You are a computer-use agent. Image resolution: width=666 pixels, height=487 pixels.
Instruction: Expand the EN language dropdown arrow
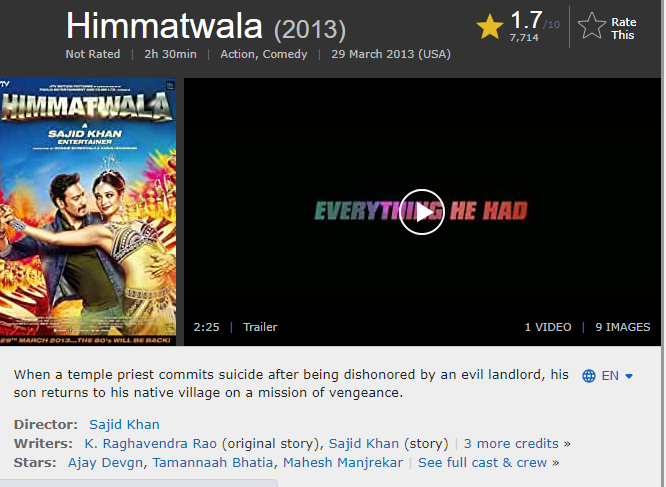point(629,376)
